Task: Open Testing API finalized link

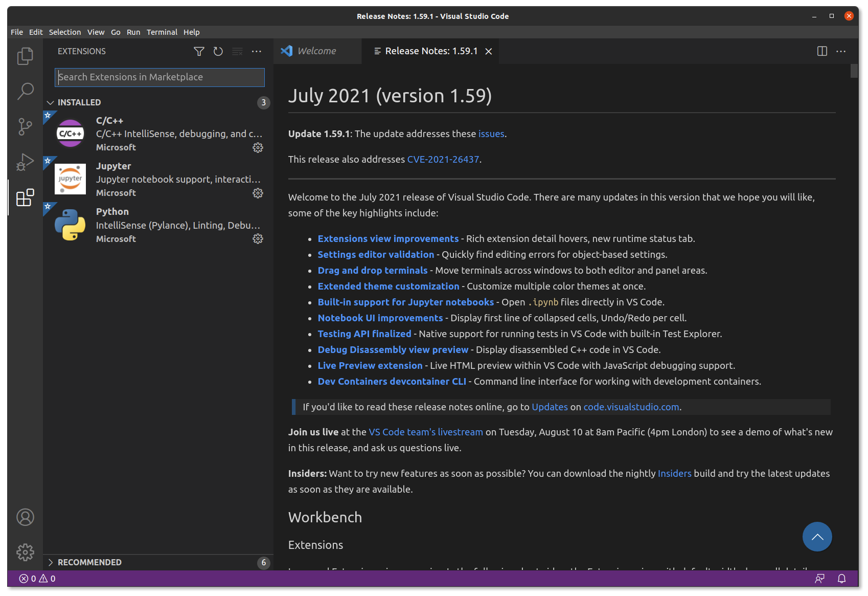Action: pyautogui.click(x=364, y=334)
